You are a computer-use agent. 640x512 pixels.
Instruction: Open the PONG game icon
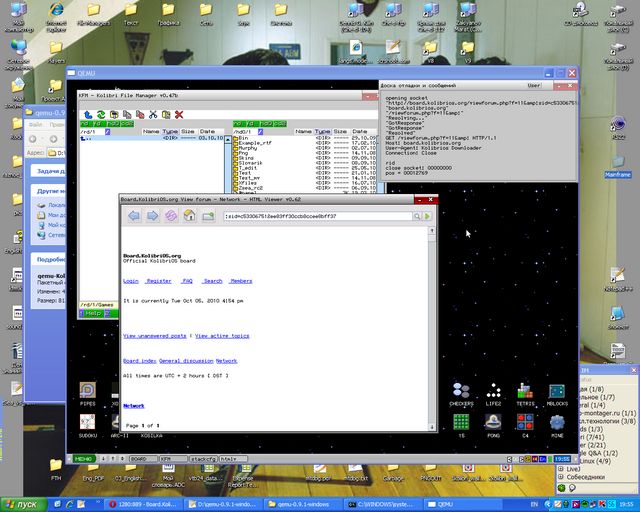tap(493, 426)
